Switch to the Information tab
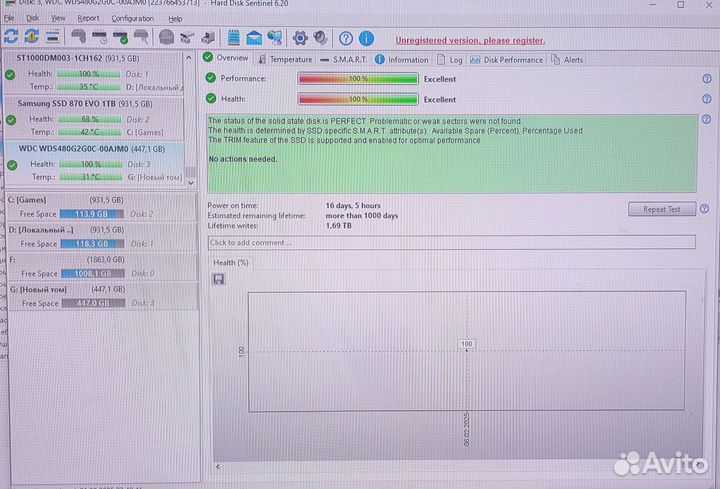The height and width of the screenshot is (489, 720). pos(402,60)
